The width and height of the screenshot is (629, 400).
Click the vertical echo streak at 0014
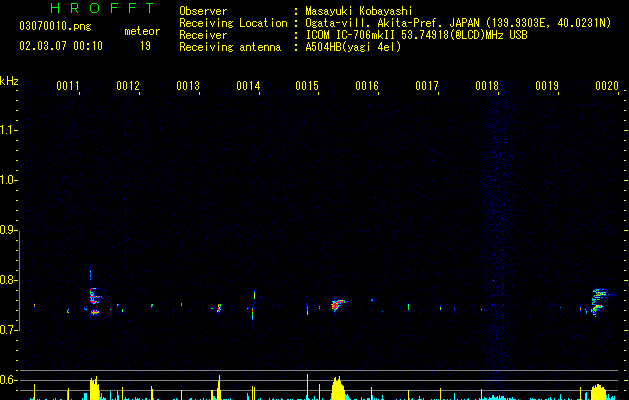point(254,304)
